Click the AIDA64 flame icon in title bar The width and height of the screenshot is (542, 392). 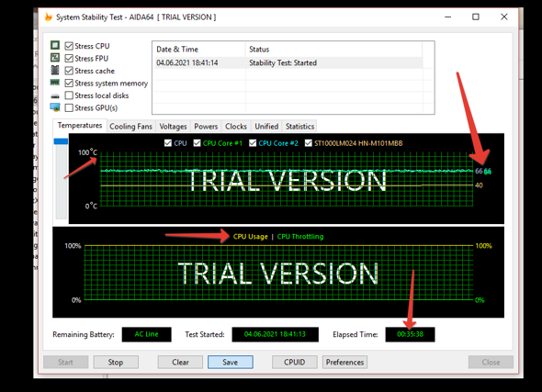49,17
